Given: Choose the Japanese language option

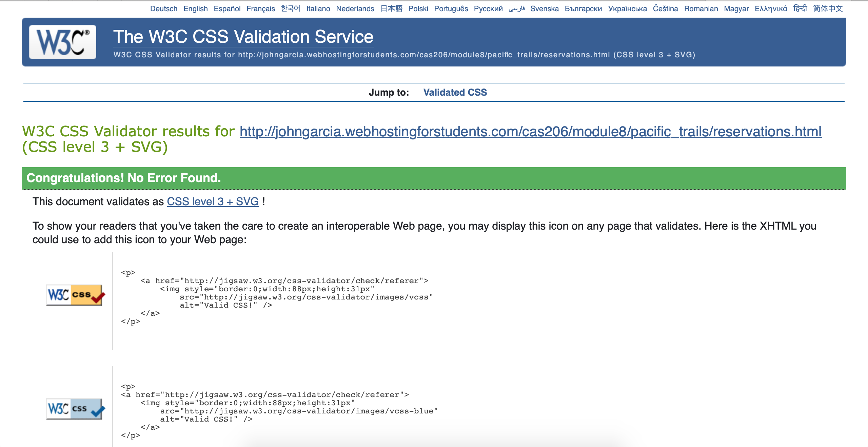Looking at the screenshot, I should (391, 8).
